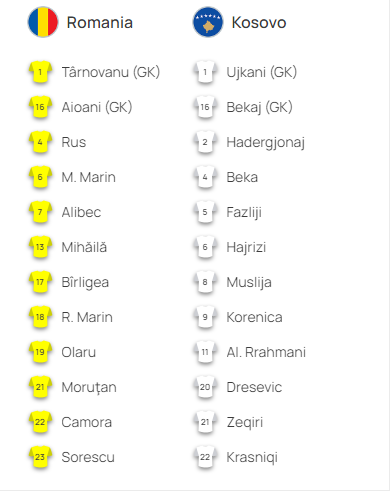390x491 pixels.
Task: Click the white number 11 shirt icon
Action: click(205, 352)
